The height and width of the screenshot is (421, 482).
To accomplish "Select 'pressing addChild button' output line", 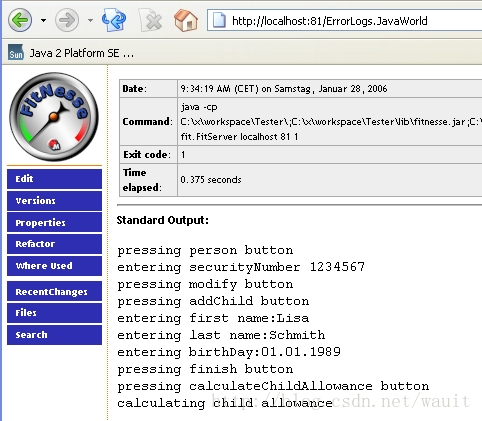I will (213, 301).
